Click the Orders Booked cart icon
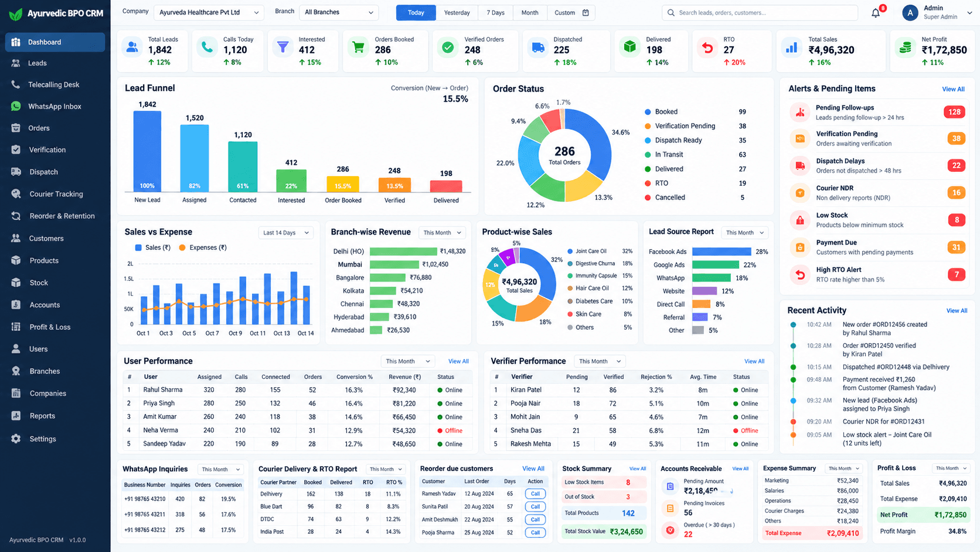This screenshot has height=552, width=980. click(358, 48)
